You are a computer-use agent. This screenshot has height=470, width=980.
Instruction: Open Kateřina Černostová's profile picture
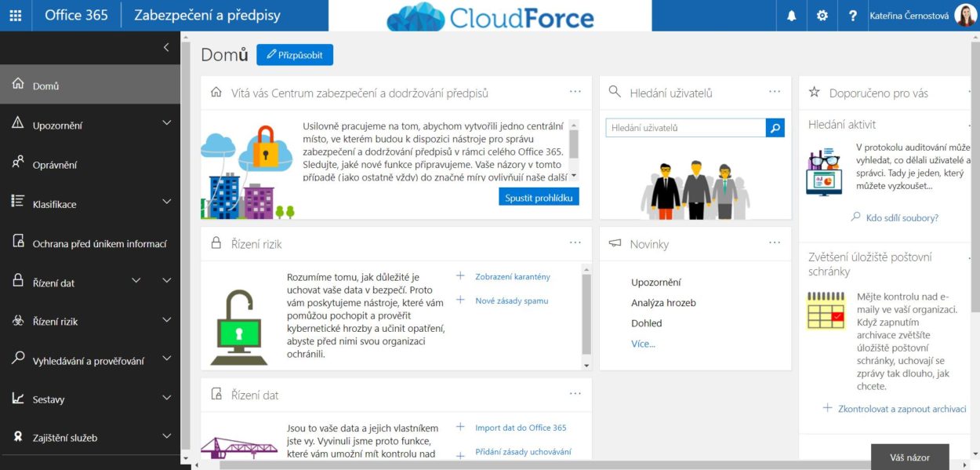coord(965,15)
